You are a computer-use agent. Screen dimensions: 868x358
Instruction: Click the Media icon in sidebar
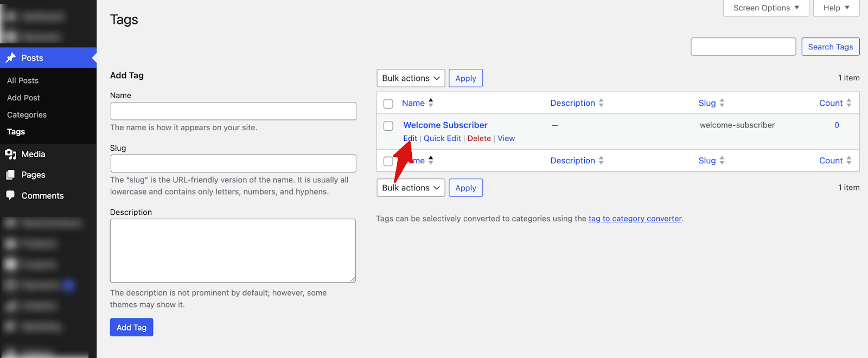point(10,155)
